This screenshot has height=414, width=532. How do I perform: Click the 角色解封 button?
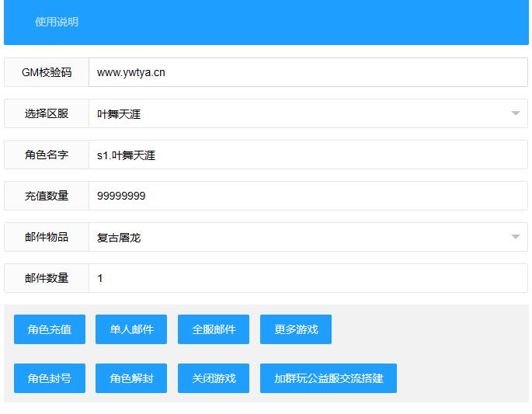coord(131,378)
